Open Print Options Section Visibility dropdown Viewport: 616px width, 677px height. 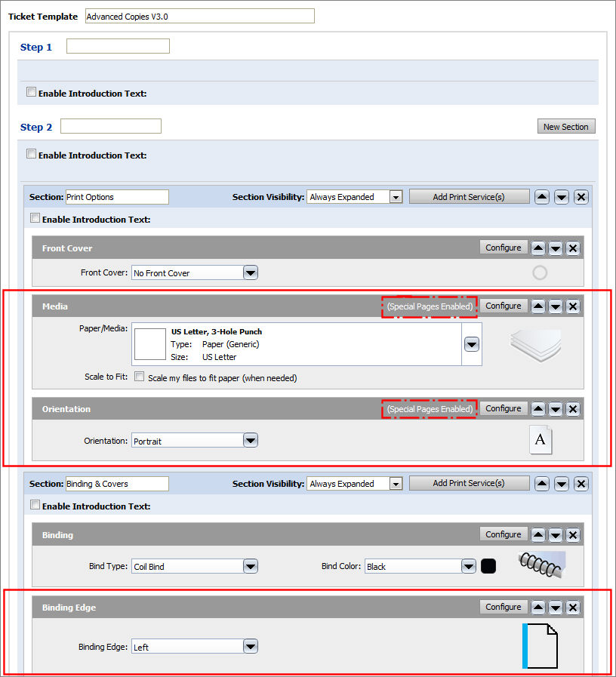point(396,197)
